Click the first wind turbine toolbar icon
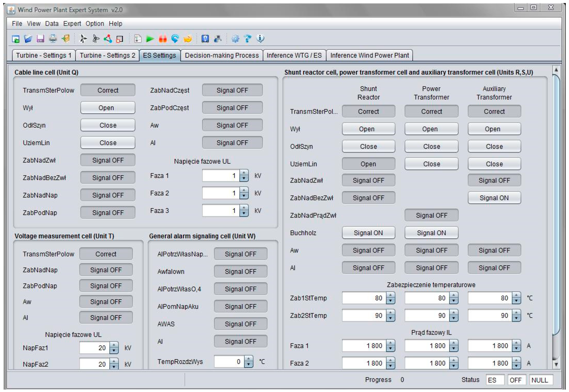569x392 pixels. tap(83, 39)
